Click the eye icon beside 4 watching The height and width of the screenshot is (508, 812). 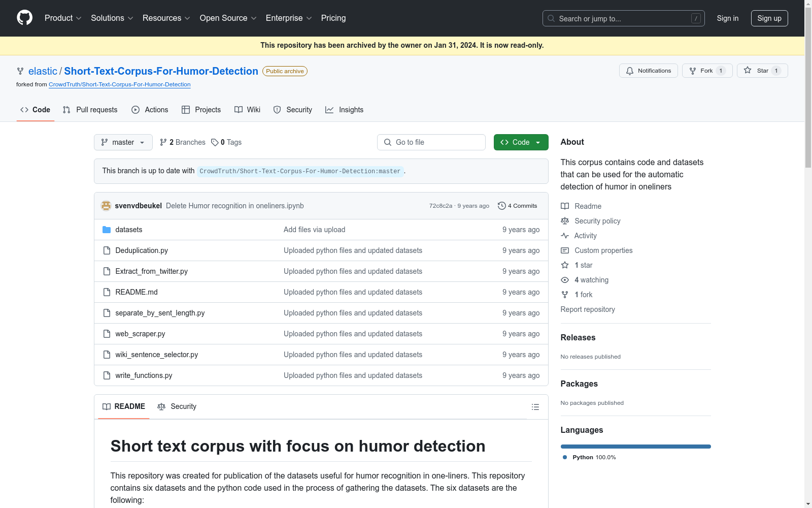coord(565,280)
